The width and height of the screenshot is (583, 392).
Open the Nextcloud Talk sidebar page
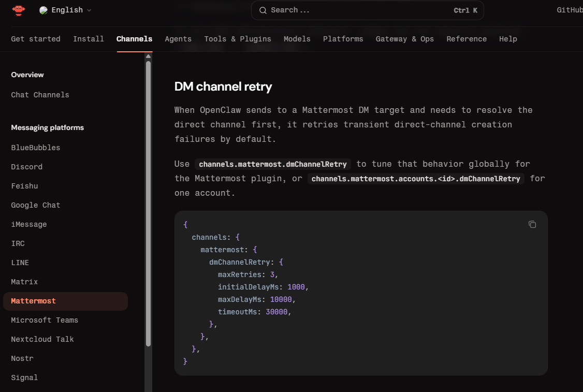42,340
